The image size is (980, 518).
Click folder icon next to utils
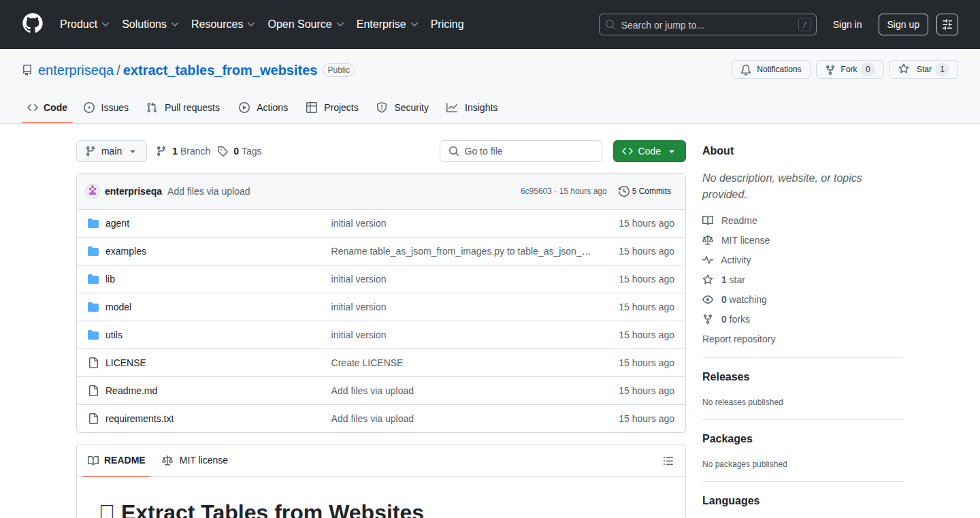pos(93,335)
